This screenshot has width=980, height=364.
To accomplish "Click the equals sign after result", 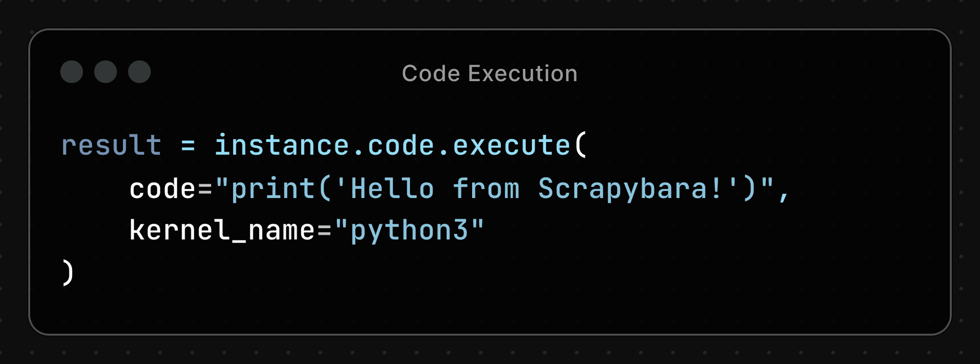I will pos(188,146).
